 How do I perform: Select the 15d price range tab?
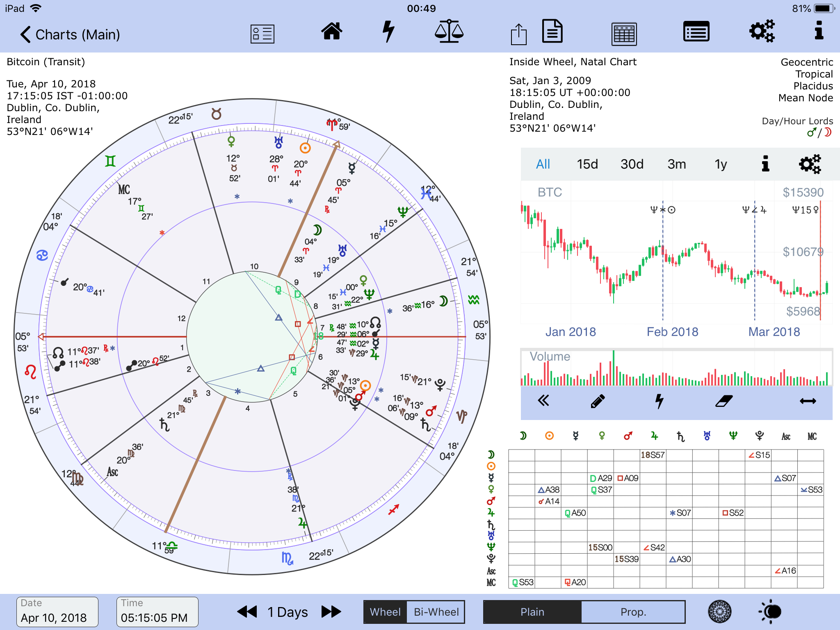(587, 164)
